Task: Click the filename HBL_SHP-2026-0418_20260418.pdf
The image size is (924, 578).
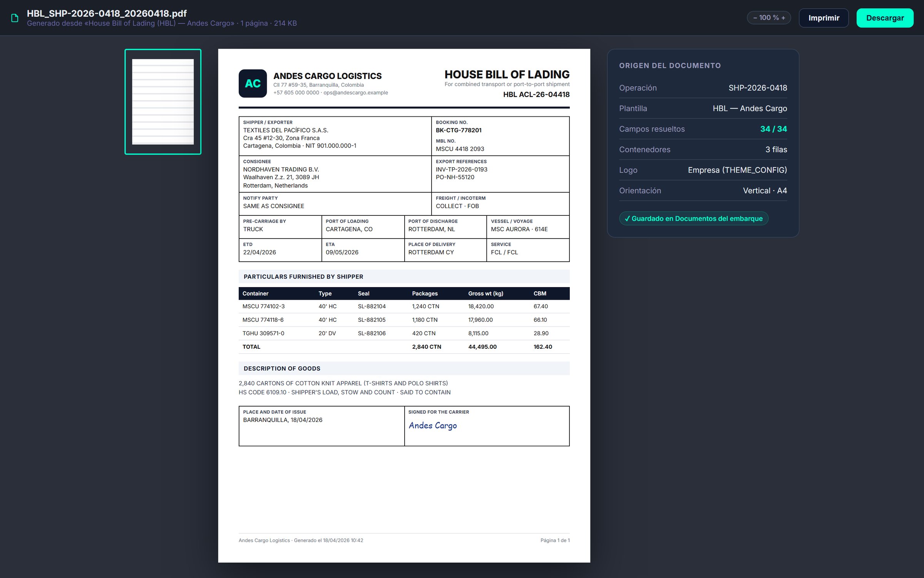Action: (x=107, y=13)
